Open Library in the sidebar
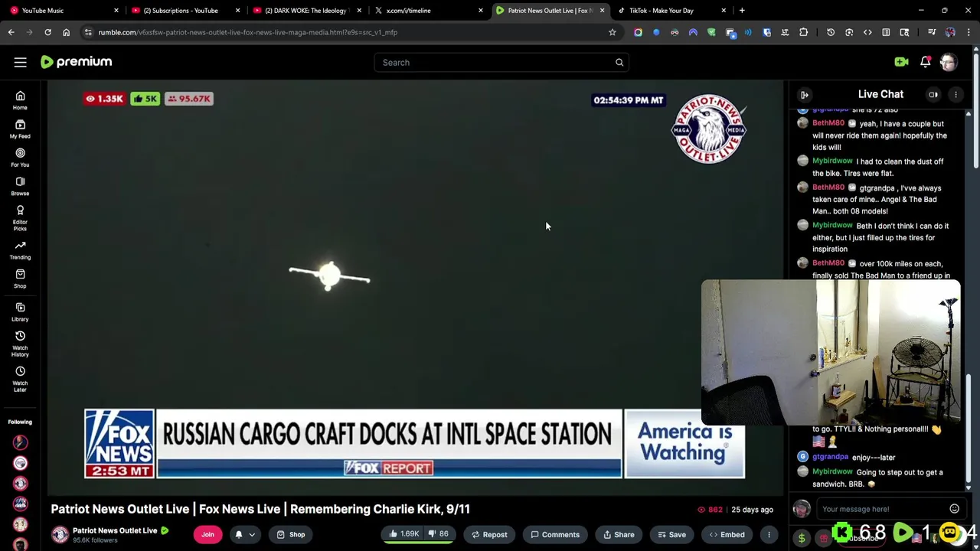 tap(20, 312)
